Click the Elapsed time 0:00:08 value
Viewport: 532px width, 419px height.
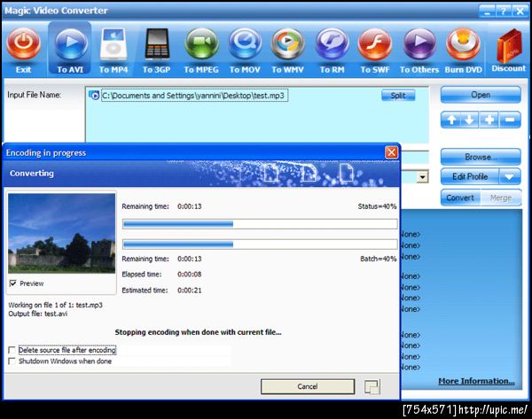190,275
